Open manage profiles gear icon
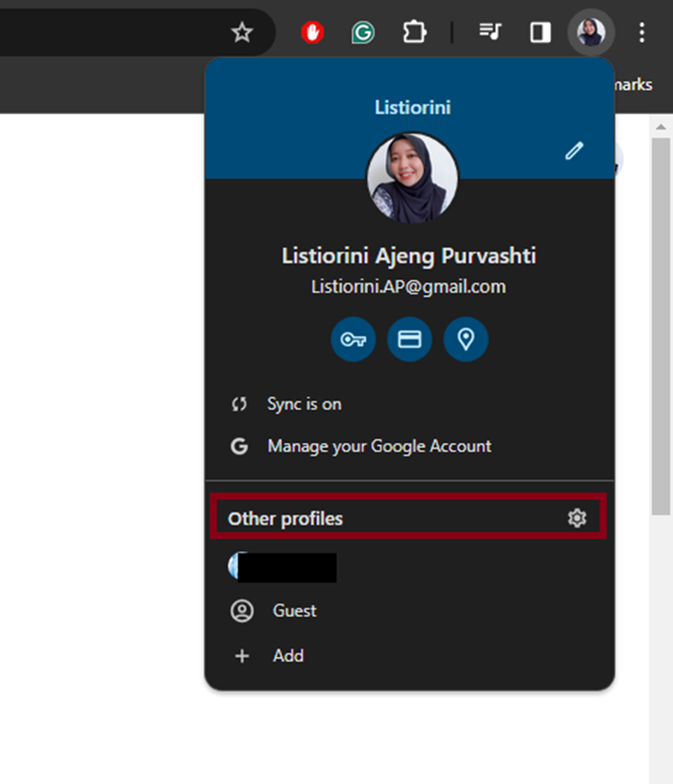This screenshot has height=784, width=673. pos(576,518)
